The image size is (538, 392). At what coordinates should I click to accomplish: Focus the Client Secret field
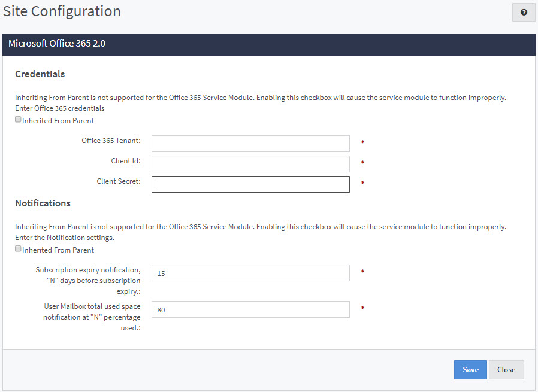tap(250, 184)
